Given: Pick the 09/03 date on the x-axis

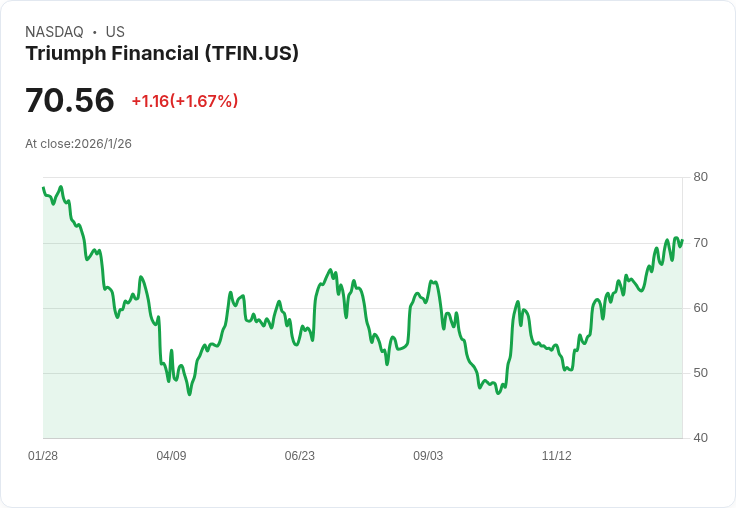Looking at the screenshot, I should 428,456.
